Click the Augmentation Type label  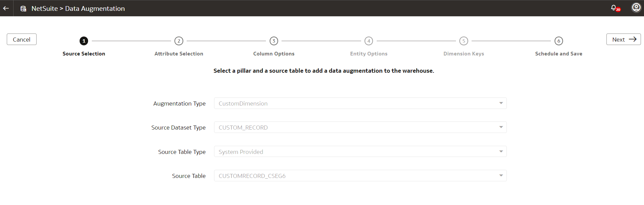pos(179,104)
